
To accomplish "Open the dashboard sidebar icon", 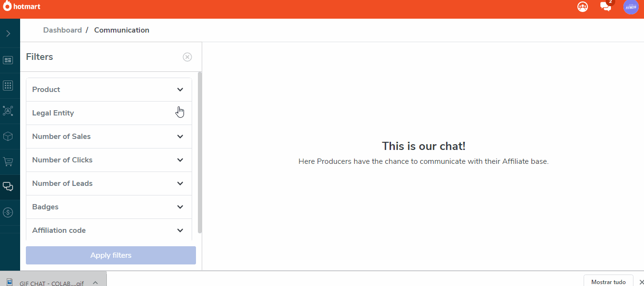I will pyautogui.click(x=8, y=60).
